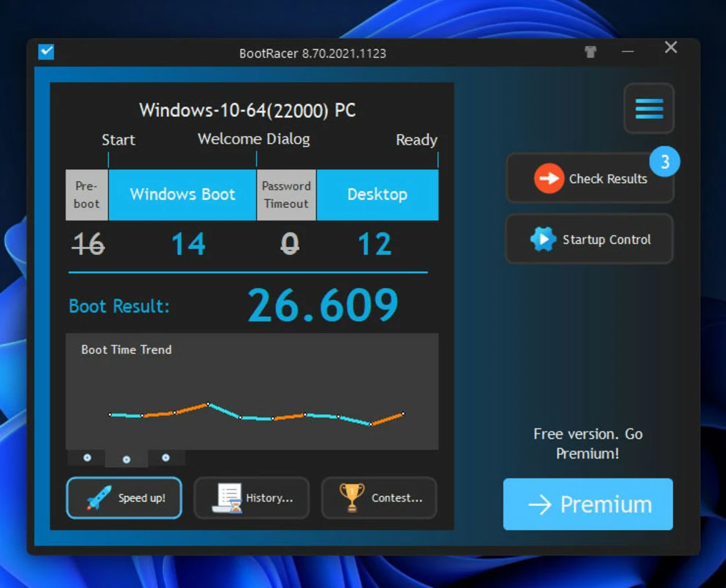Click the first point on boot trend line
Screen dimensions: 726x588
click(110, 415)
